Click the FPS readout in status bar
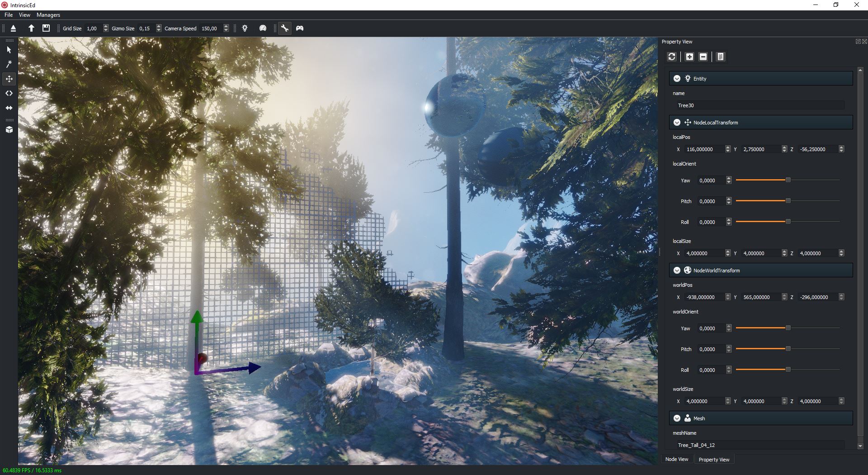Viewport: 868px width, 475px height. [x=32, y=470]
